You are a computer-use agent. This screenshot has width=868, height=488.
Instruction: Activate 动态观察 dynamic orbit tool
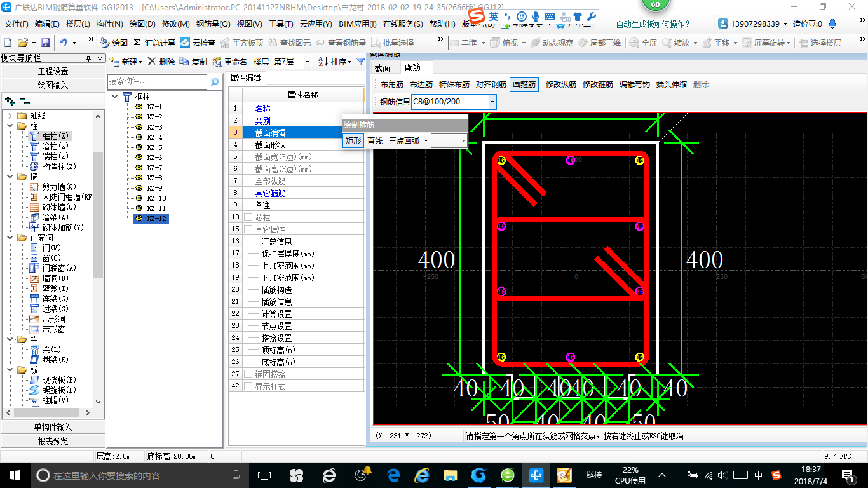pyautogui.click(x=552, y=43)
